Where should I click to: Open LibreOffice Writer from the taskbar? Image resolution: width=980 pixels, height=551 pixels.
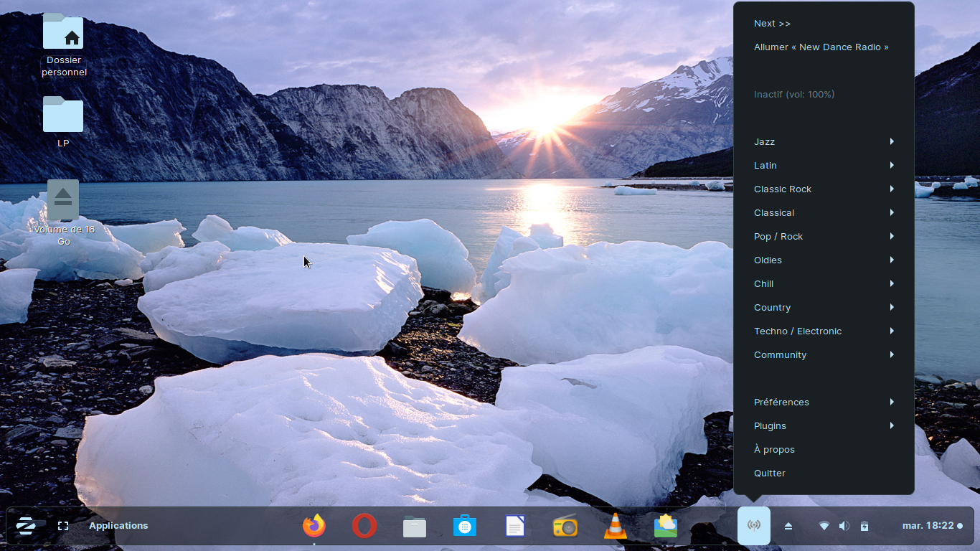tap(515, 526)
